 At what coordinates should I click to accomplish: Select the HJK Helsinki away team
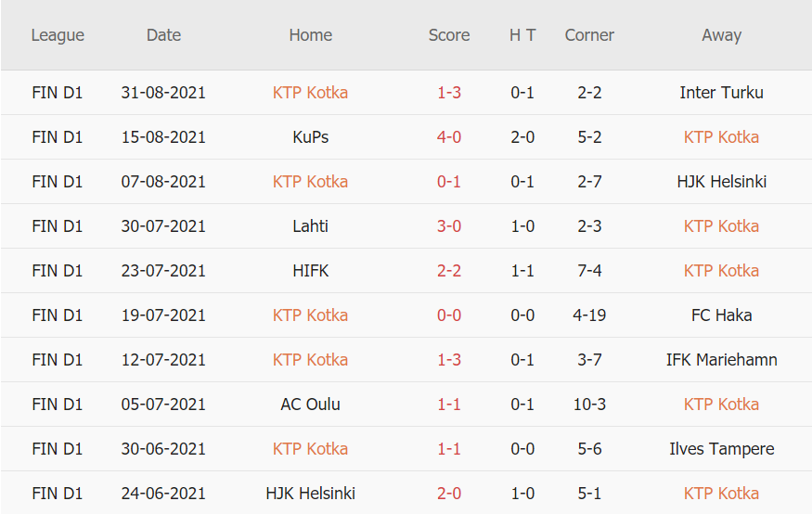coord(721,182)
